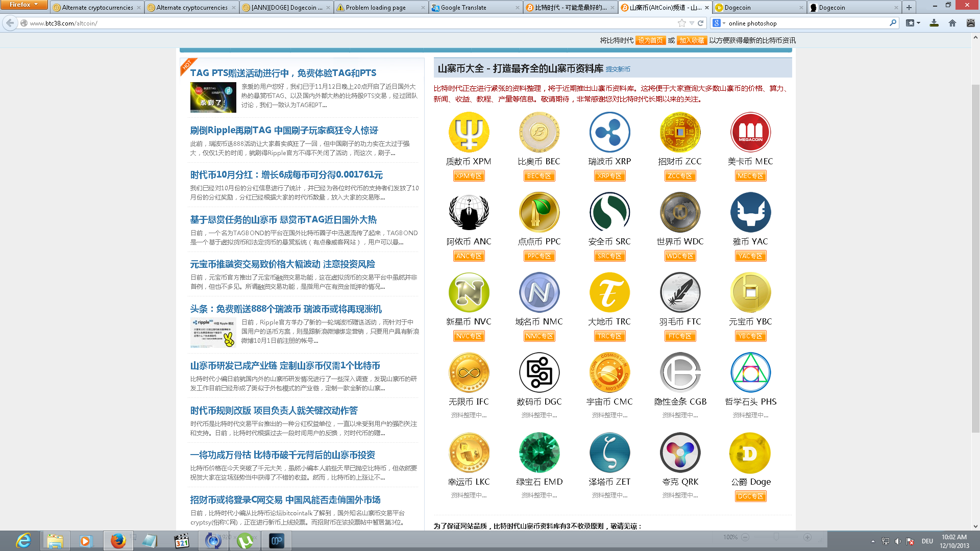Click the taskbar volume speaker icon
The width and height of the screenshot is (980, 551).
click(x=898, y=541)
